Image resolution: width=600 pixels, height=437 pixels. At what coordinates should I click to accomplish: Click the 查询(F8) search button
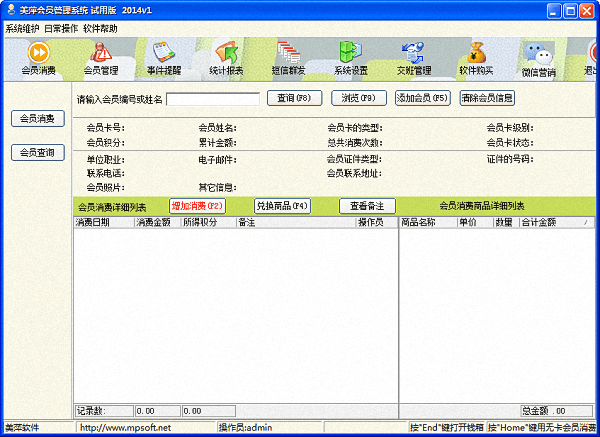294,98
